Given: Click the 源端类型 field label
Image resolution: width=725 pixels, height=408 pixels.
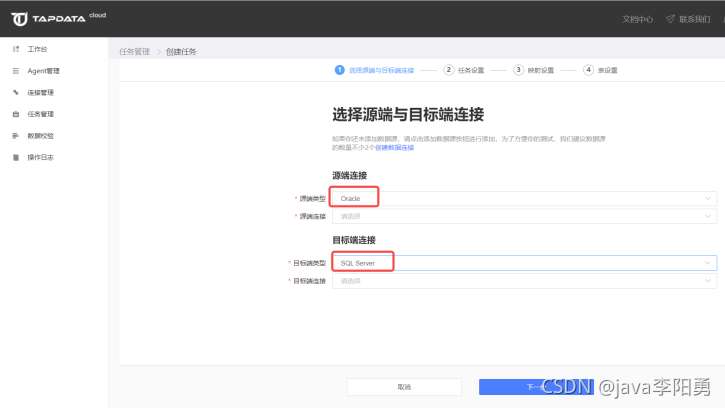Looking at the screenshot, I should [313, 198].
